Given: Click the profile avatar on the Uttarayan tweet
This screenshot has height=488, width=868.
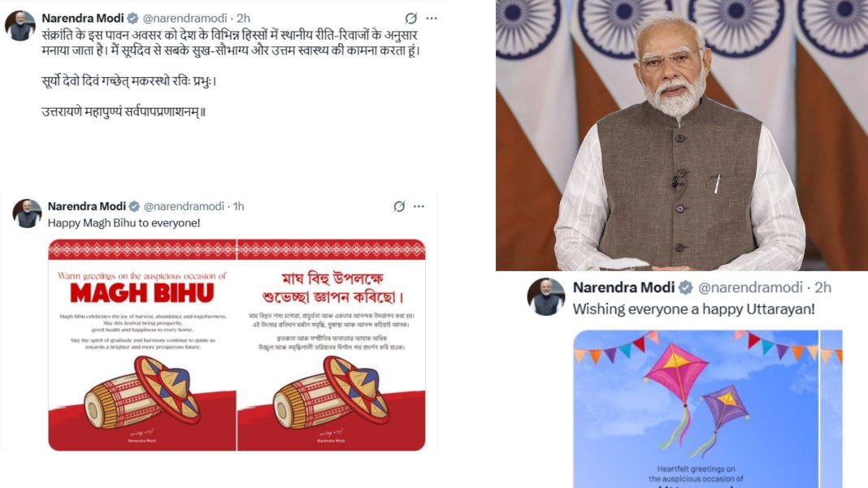Looking at the screenshot, I should [546, 297].
